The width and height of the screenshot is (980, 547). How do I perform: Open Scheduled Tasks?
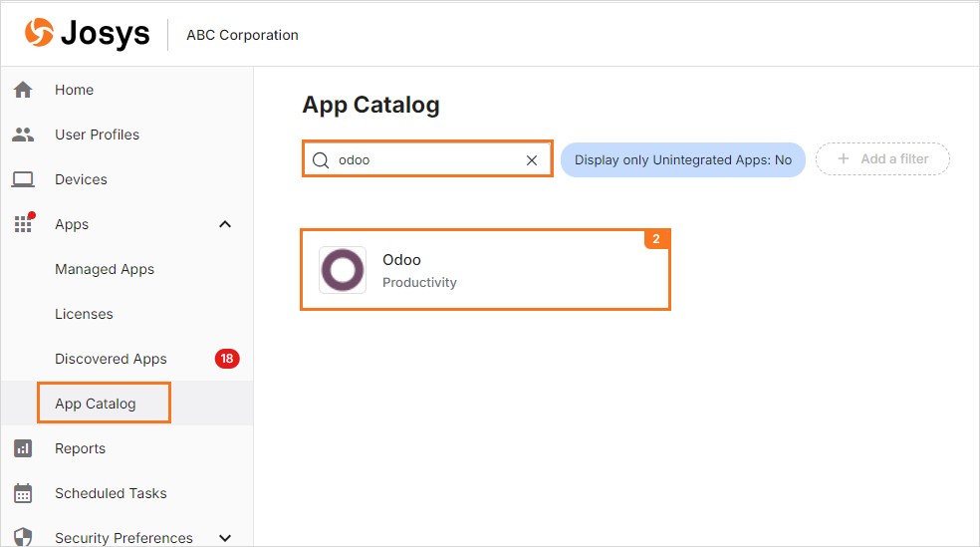tap(111, 493)
